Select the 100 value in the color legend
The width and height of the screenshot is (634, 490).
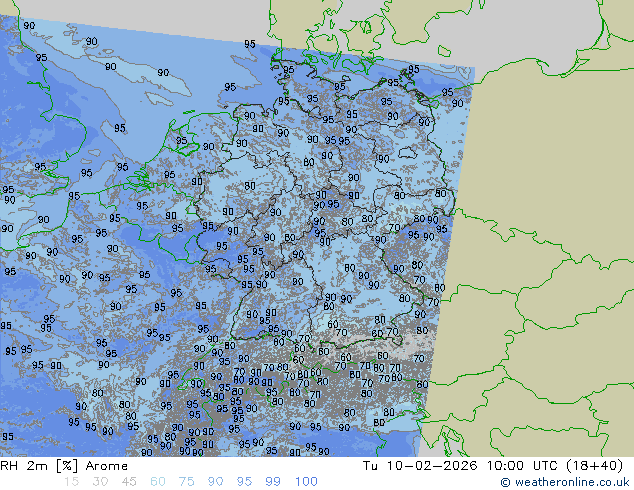pyautogui.click(x=306, y=482)
